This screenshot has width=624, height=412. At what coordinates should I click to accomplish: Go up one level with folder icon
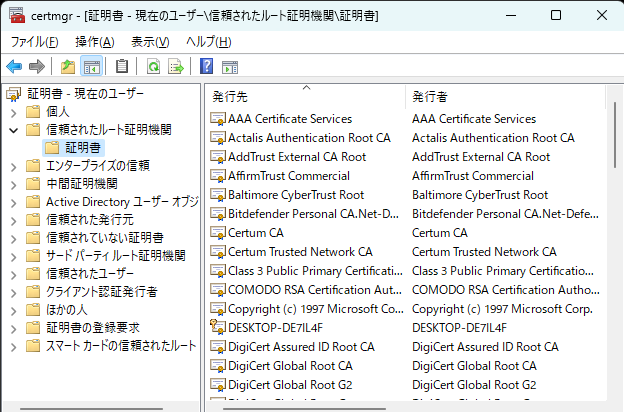[x=68, y=66]
